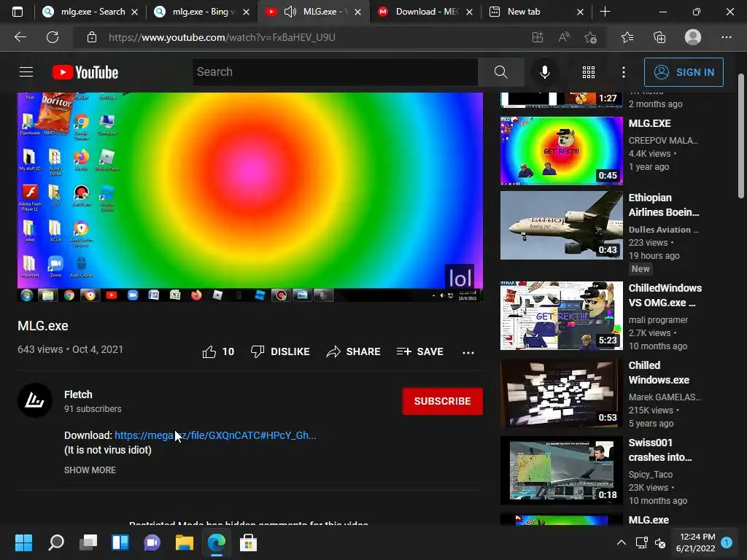Add this page to favorites
The image size is (747, 560).
pos(591,37)
